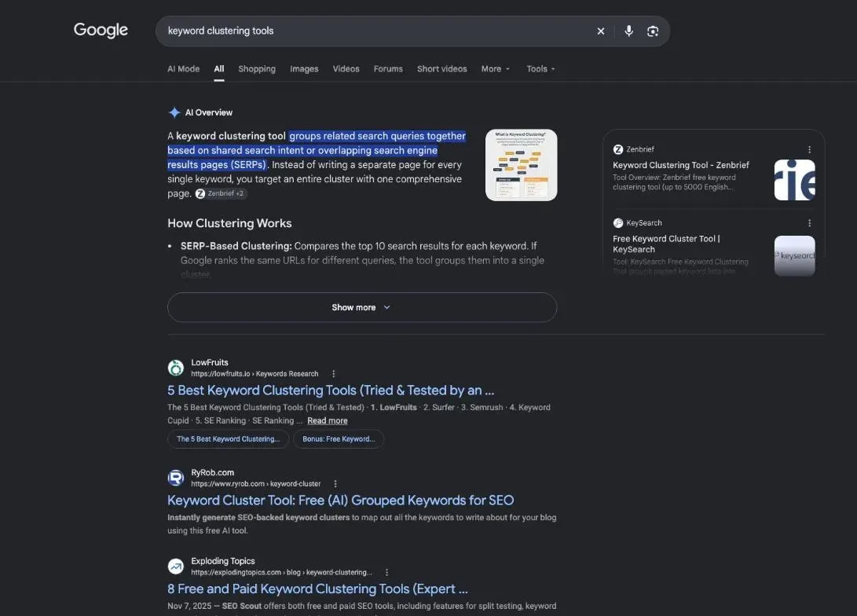Click the AI Overview sparkle icon
This screenshot has width=857, height=616.
[174, 112]
